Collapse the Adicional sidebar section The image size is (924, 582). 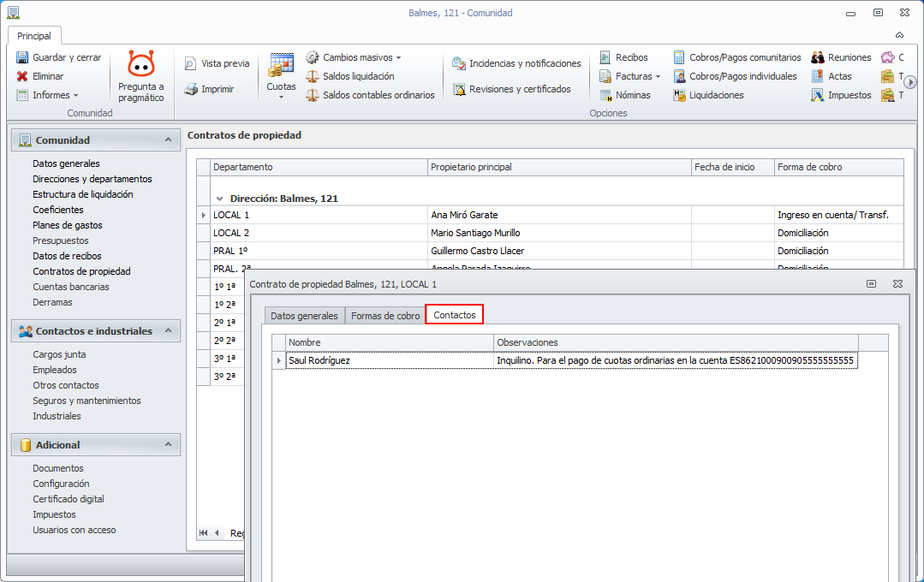(x=168, y=445)
